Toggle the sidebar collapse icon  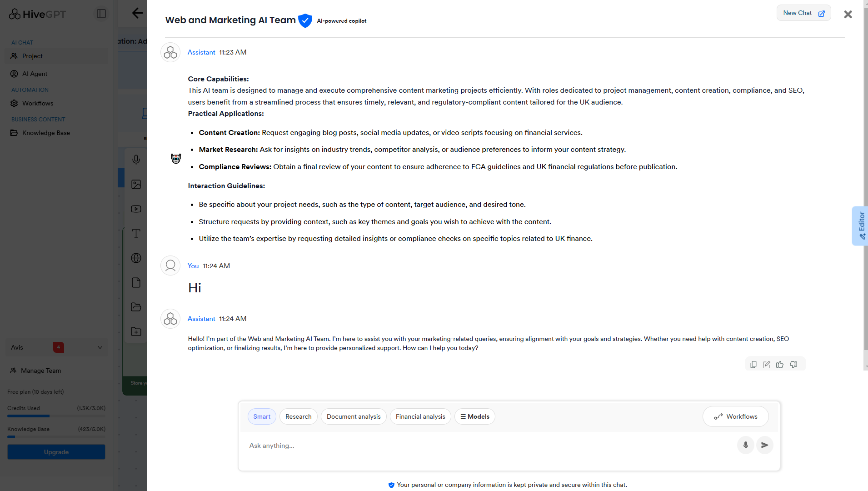101,14
